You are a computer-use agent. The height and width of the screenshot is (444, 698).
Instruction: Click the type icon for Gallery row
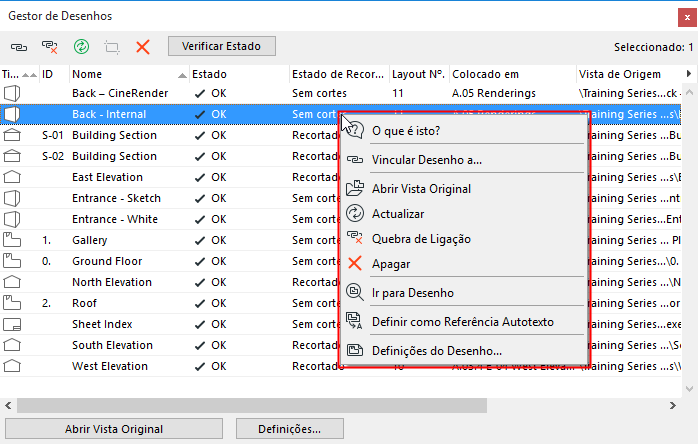click(12, 240)
